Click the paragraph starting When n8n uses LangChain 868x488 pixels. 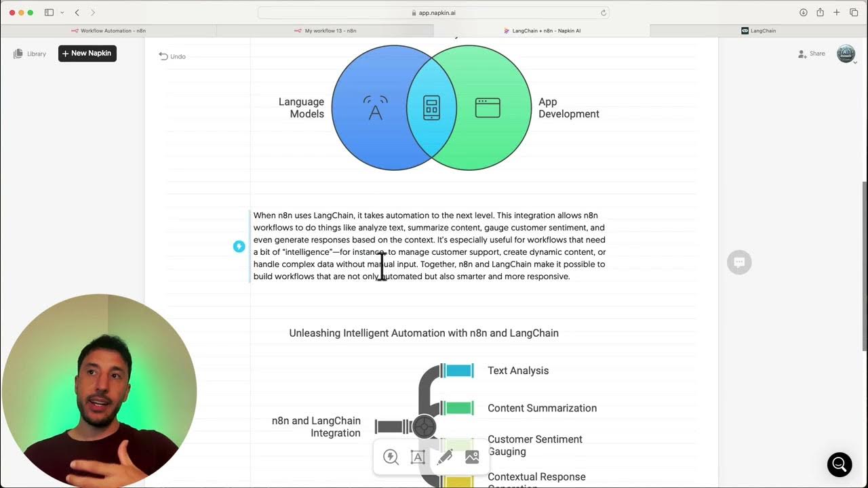click(430, 246)
